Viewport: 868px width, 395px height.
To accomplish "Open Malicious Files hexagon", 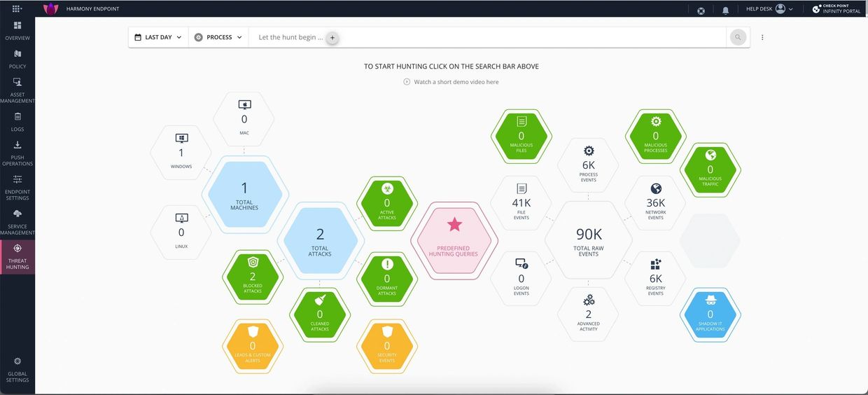I will click(521, 137).
